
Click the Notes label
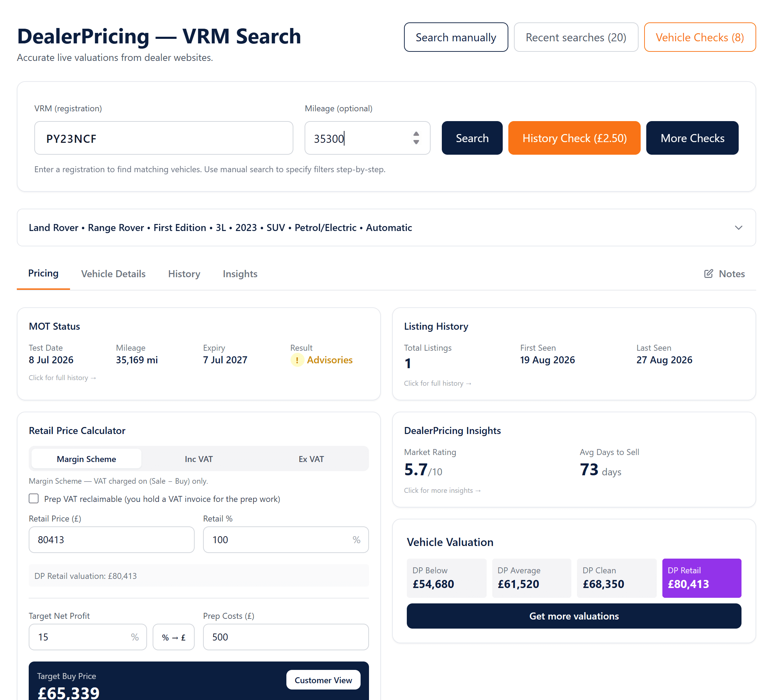click(732, 274)
